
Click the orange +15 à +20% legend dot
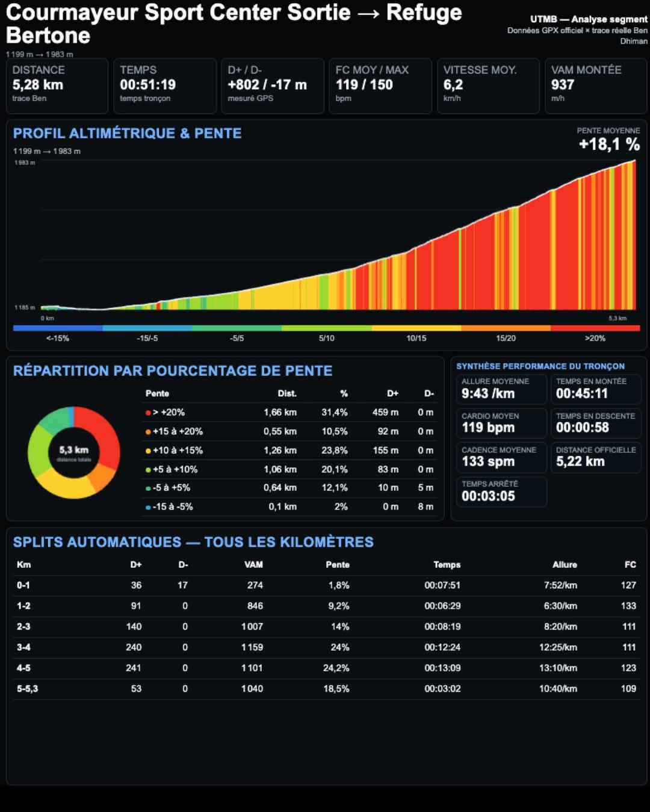pyautogui.click(x=148, y=432)
